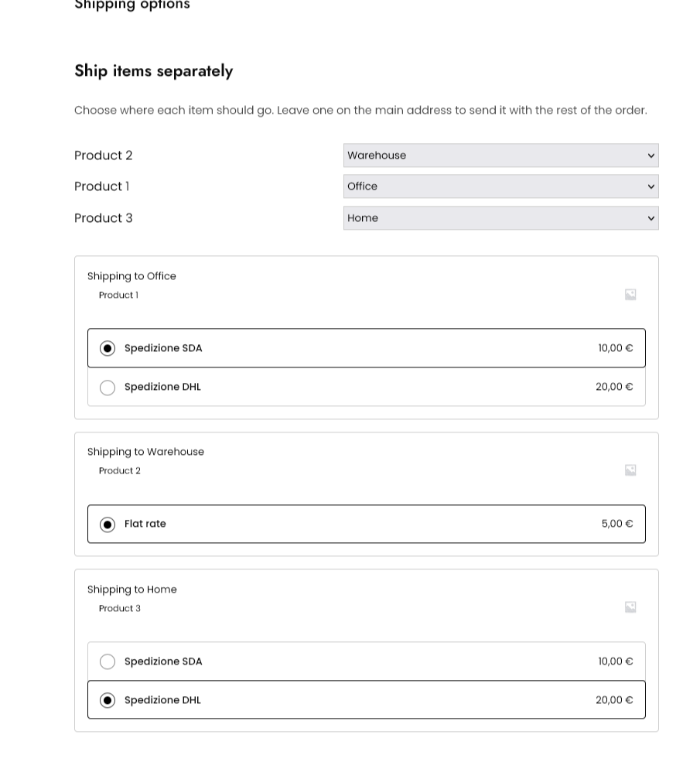Screen dimensions: 700x762
Task: Click the 'Product 1' label beside Office dropdown
Action: click(x=102, y=186)
